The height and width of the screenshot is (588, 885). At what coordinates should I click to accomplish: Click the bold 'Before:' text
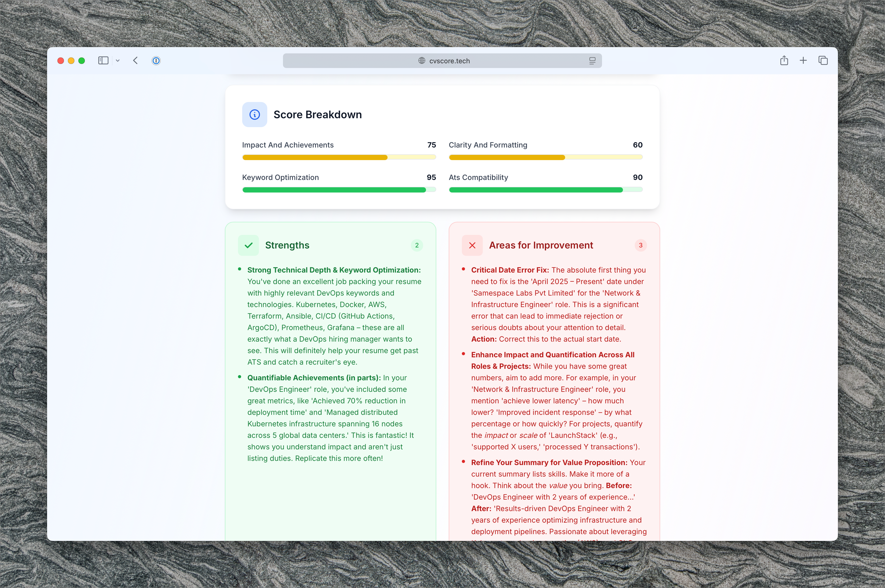click(619, 486)
